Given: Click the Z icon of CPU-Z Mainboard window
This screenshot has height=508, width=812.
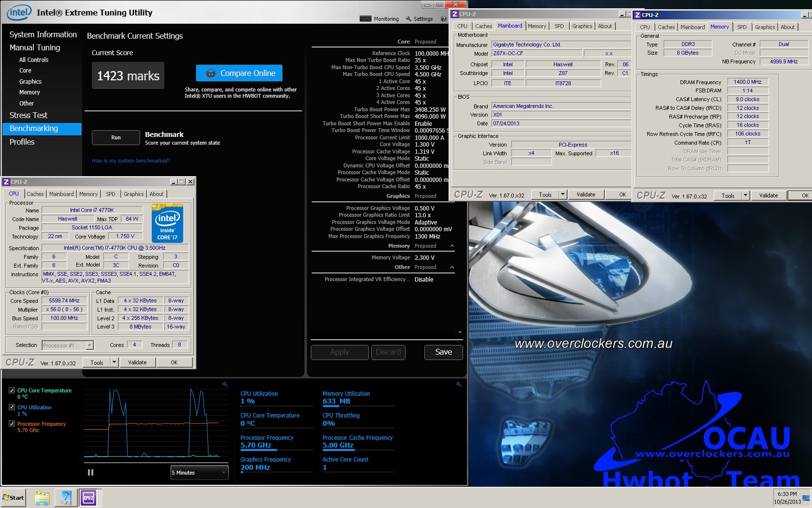Looking at the screenshot, I should click(455, 14).
